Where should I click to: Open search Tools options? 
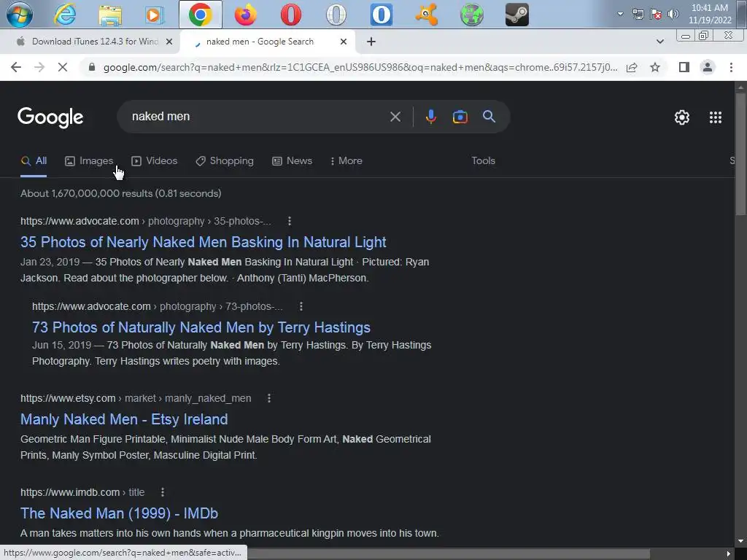(483, 161)
